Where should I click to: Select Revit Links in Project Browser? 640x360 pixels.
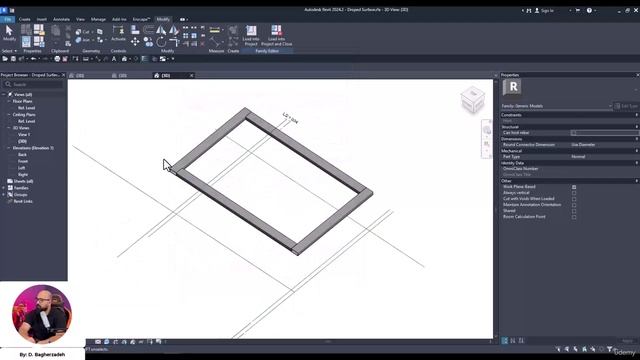23,201
